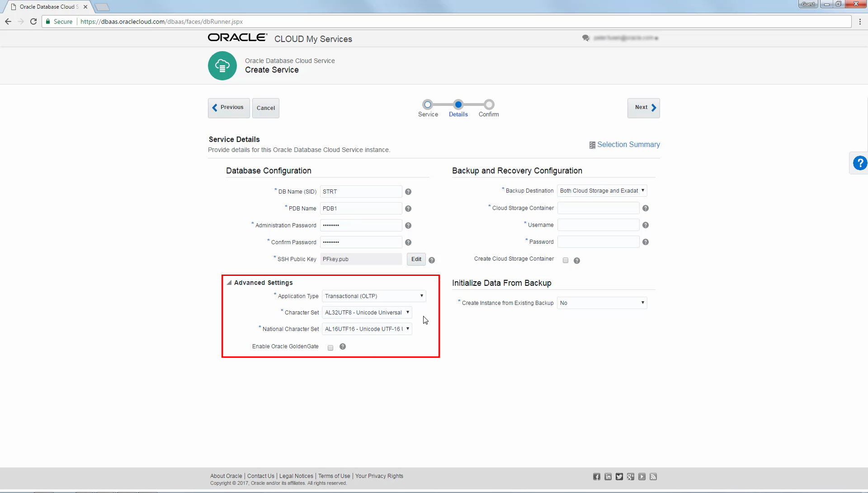Click the SSH Public Key filename field

[x=361, y=259]
